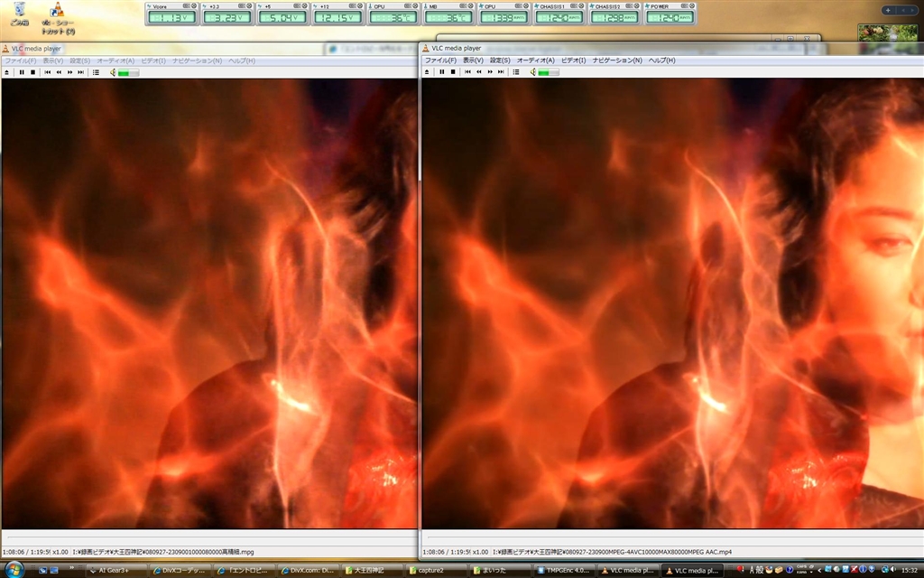This screenshot has height=578, width=924.
Task: Skip to previous item in right VLC window (mp4)
Action: (468, 72)
